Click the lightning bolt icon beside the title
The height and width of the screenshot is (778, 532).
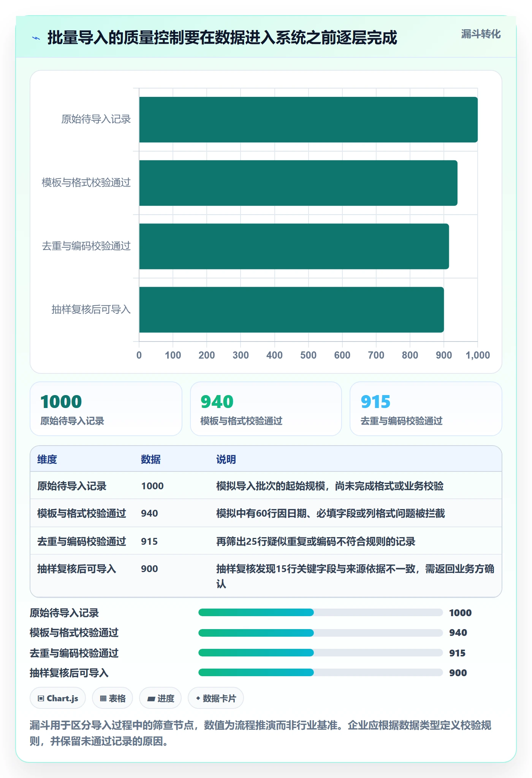click(x=36, y=38)
